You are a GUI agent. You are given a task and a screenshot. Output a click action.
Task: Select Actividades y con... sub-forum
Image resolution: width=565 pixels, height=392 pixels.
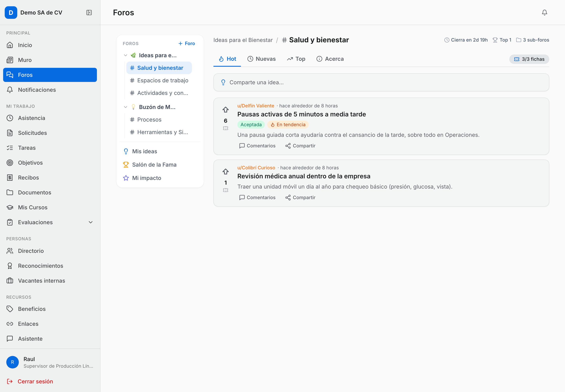point(159,93)
